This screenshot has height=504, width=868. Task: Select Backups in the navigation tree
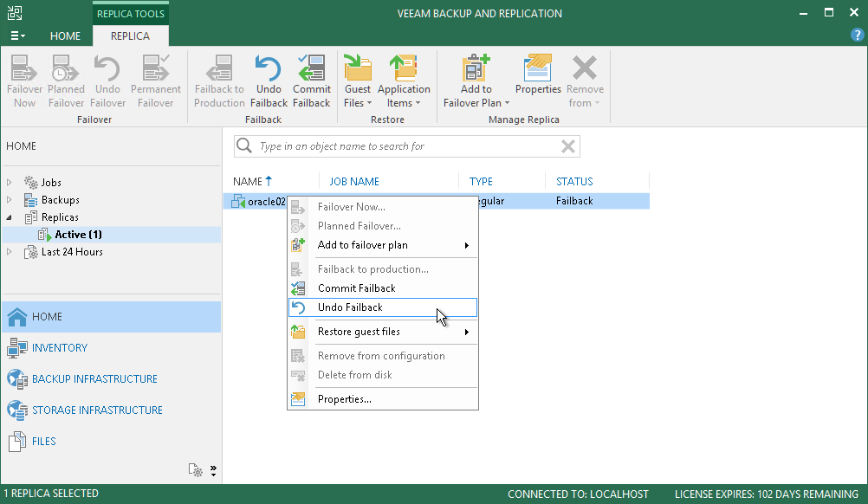pos(61,200)
